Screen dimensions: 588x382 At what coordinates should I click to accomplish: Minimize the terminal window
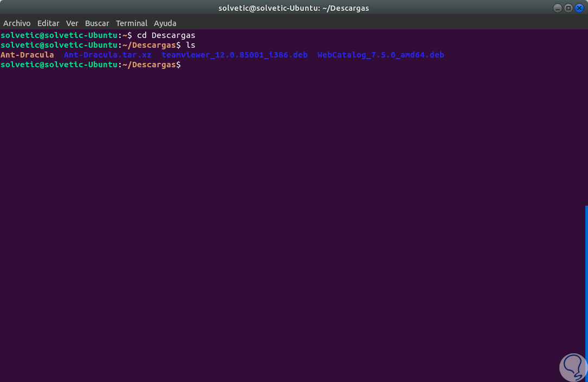(x=558, y=8)
